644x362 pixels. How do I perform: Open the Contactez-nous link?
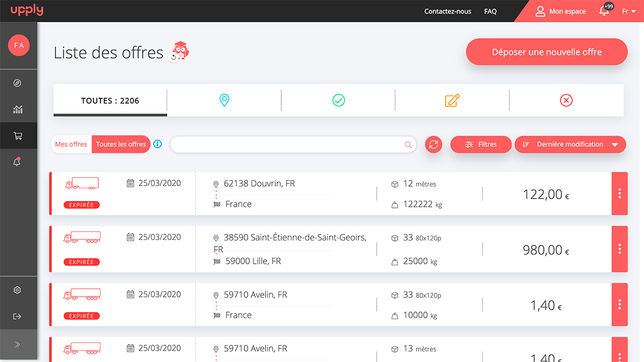[447, 11]
